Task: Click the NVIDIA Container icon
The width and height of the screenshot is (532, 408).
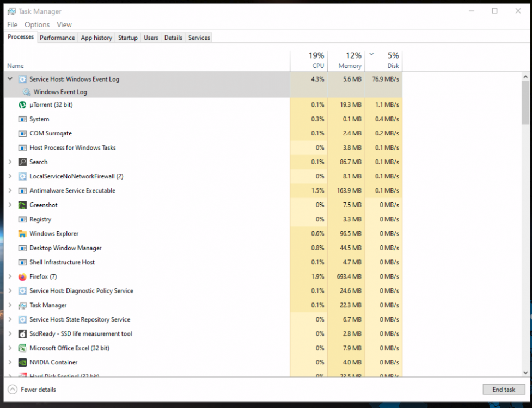Action: (22, 363)
